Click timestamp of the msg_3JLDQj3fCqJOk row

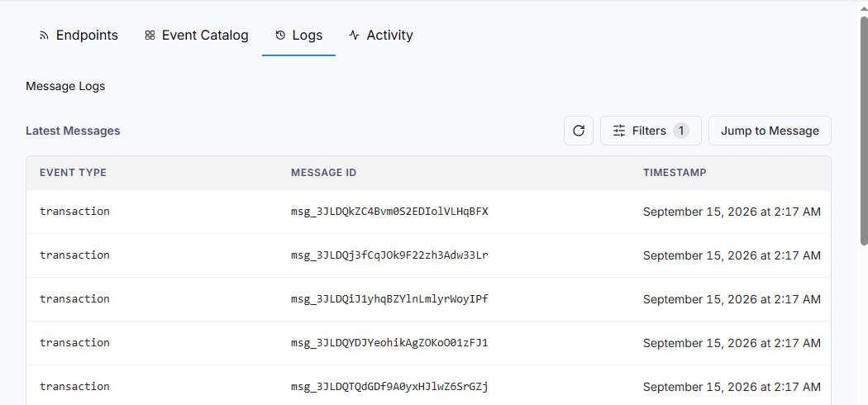pos(732,255)
